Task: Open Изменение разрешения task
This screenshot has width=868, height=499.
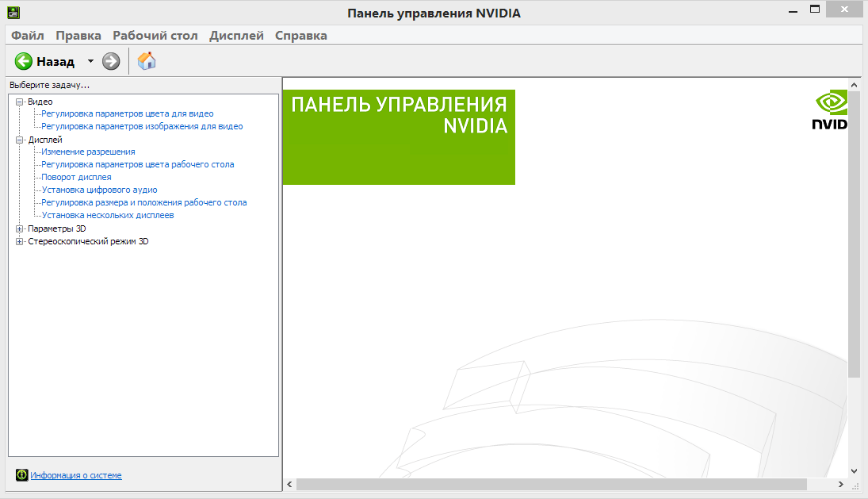Action: (88, 152)
